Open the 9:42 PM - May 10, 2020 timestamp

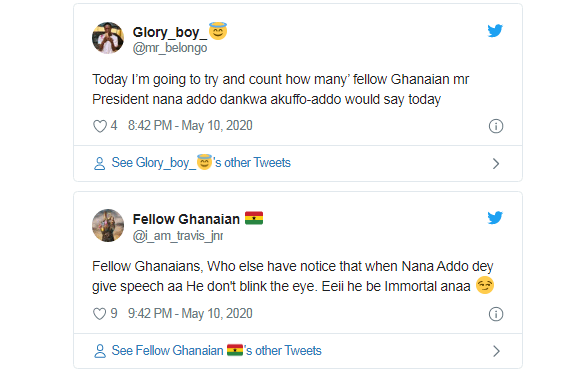(x=190, y=313)
